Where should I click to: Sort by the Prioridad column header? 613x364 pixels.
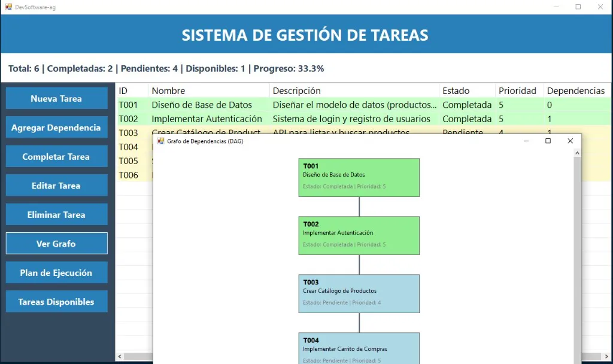point(518,90)
